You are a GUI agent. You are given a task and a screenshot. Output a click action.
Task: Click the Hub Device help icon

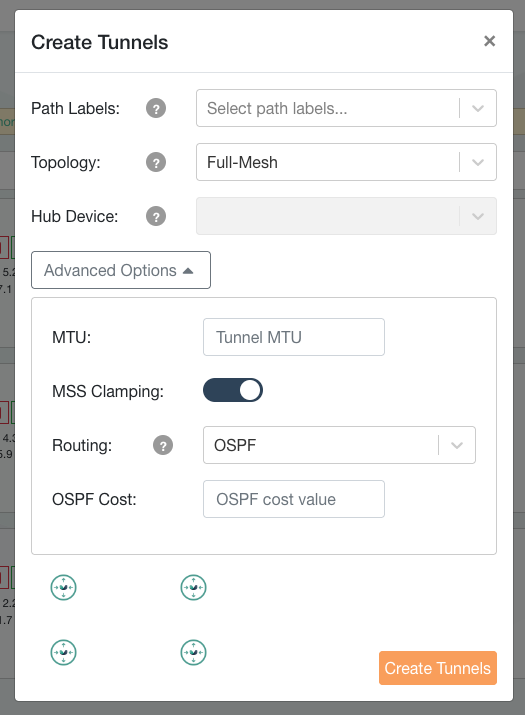point(156,216)
